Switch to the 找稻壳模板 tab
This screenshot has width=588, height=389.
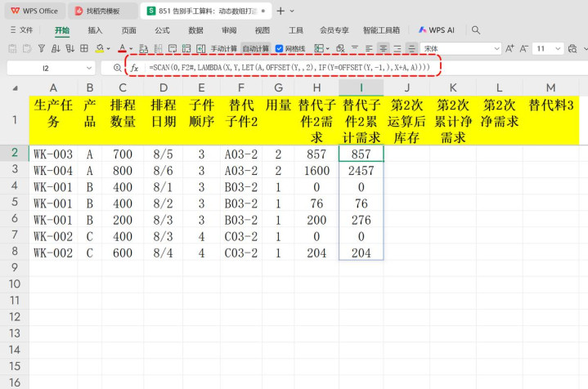[102, 11]
